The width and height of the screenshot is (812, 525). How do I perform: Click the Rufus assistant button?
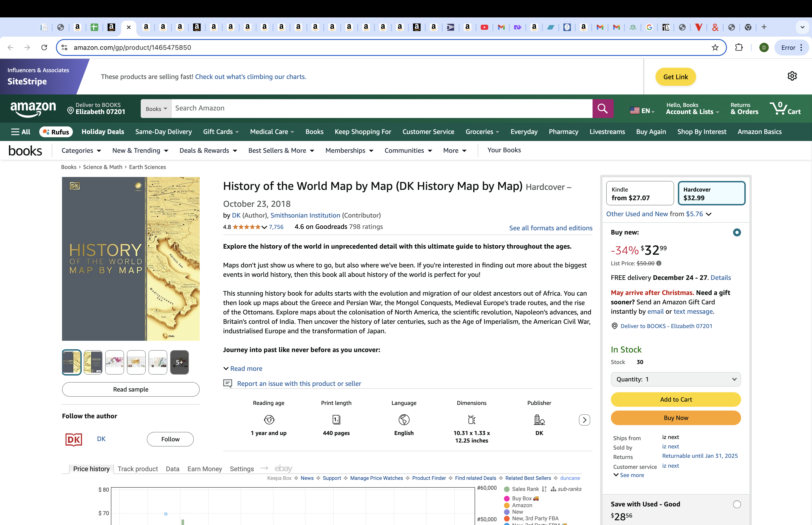(x=56, y=132)
